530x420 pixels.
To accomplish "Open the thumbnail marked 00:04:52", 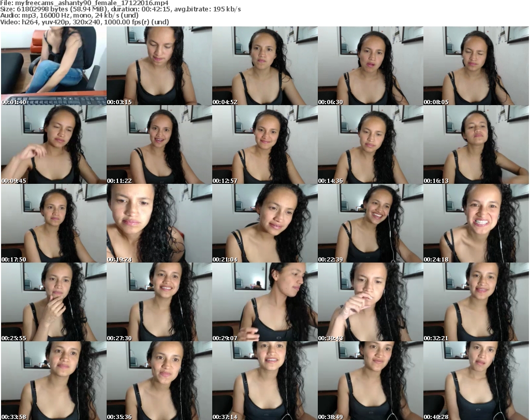I will 265,66.
